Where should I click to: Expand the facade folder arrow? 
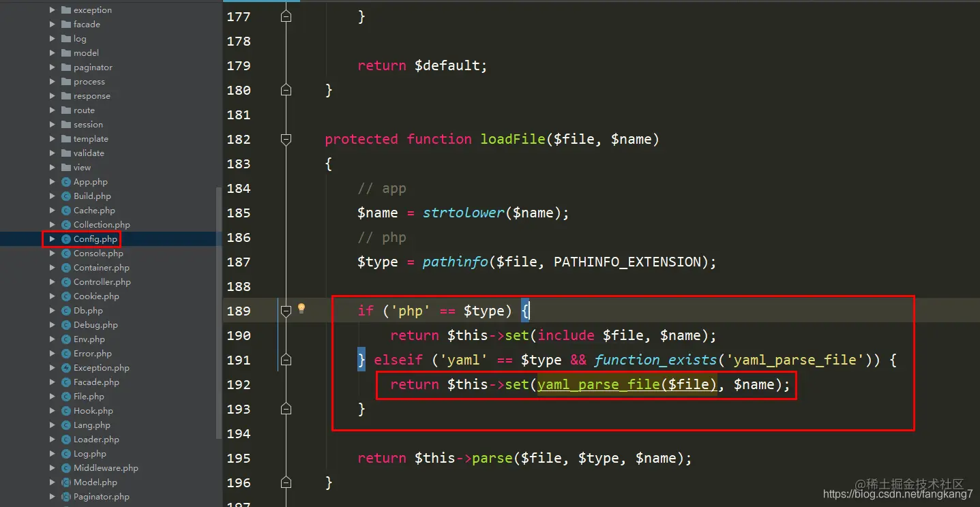(53, 25)
